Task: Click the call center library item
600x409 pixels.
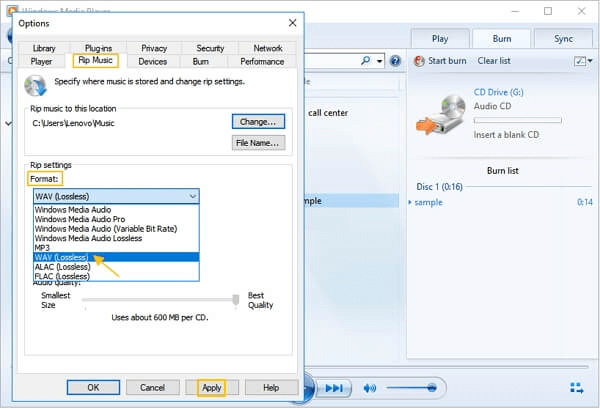Action: point(328,113)
